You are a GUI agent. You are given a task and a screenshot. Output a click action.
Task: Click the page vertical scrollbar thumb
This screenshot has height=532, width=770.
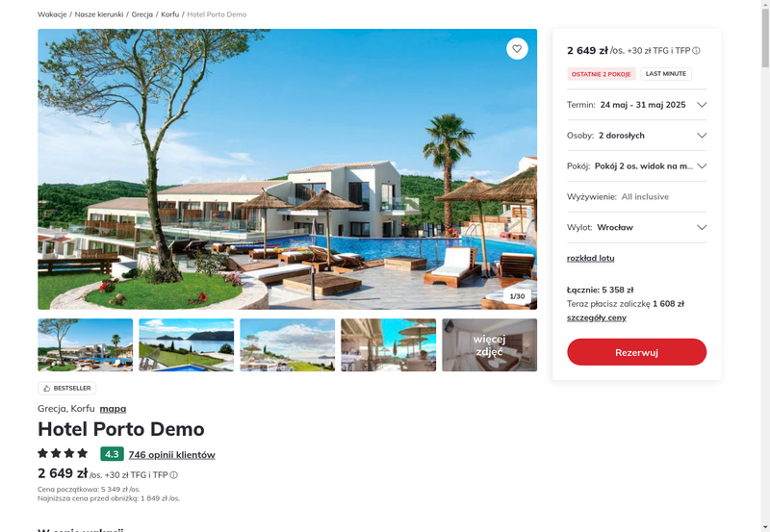[x=765, y=38]
